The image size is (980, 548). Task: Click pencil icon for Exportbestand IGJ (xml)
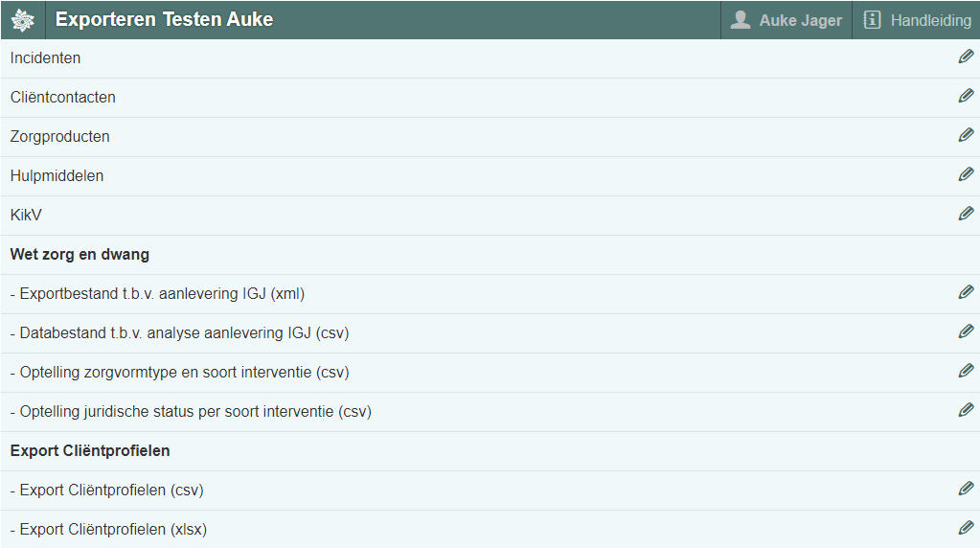pyautogui.click(x=966, y=293)
